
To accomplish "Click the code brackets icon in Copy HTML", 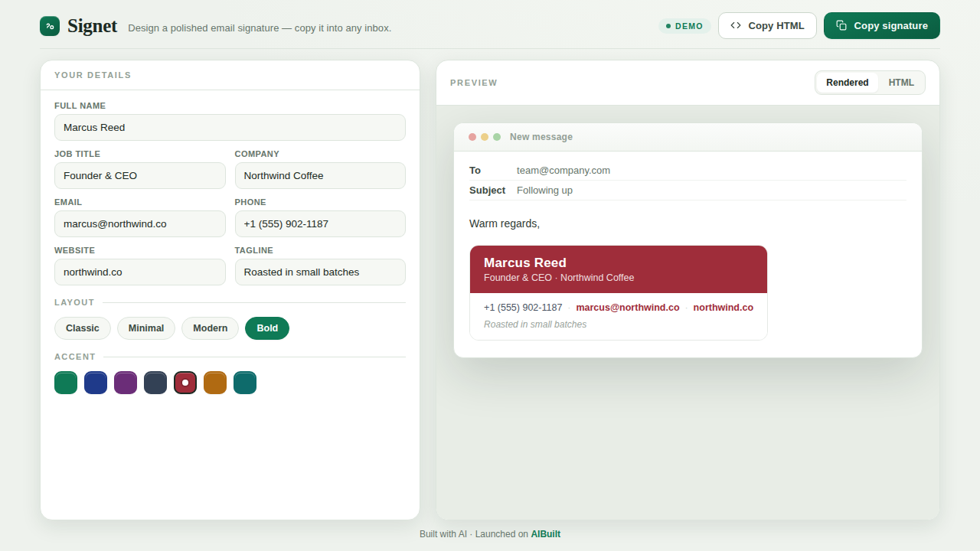I will click(x=736, y=25).
